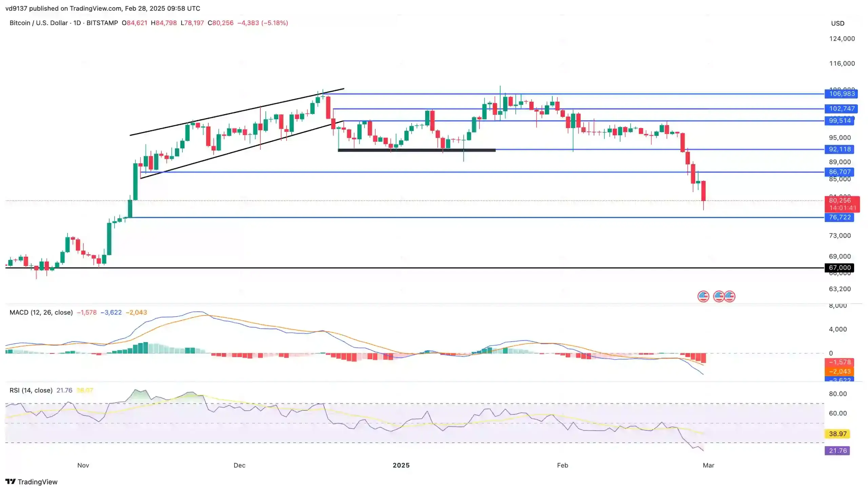Click the yellow 38.97 label on RSI scale
Viewport: 868px width, 491px height.
[837, 434]
